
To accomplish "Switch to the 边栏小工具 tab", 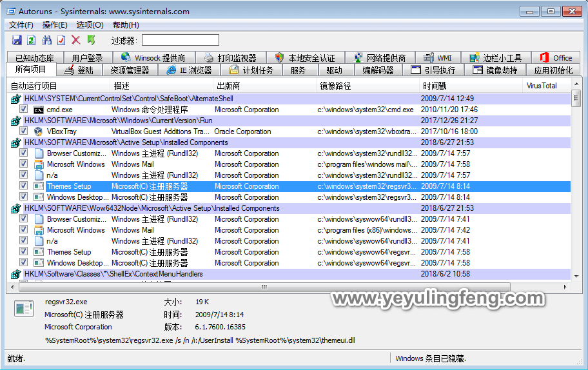I will click(x=496, y=58).
